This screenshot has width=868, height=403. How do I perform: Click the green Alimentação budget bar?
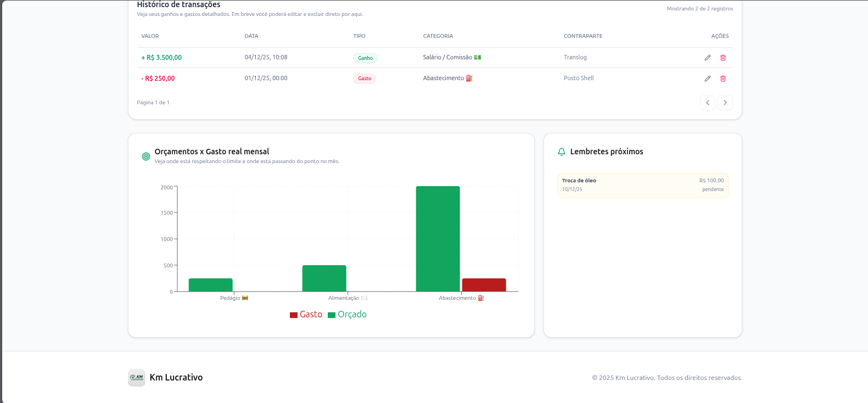tap(324, 278)
